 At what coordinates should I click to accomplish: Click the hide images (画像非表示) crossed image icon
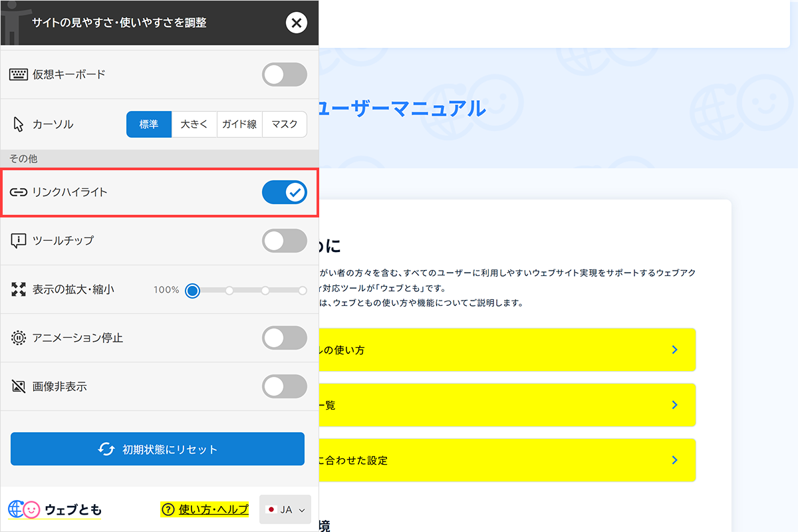click(19, 386)
